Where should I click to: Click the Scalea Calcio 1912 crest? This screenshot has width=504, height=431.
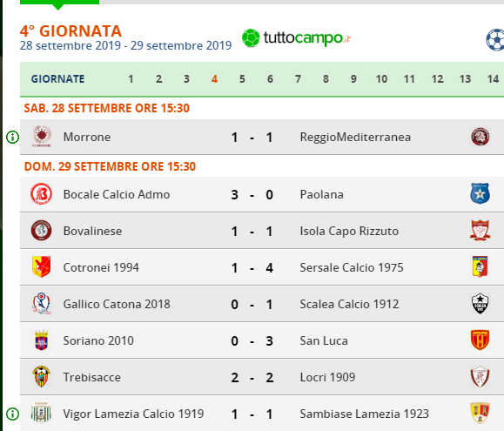pos(480,303)
